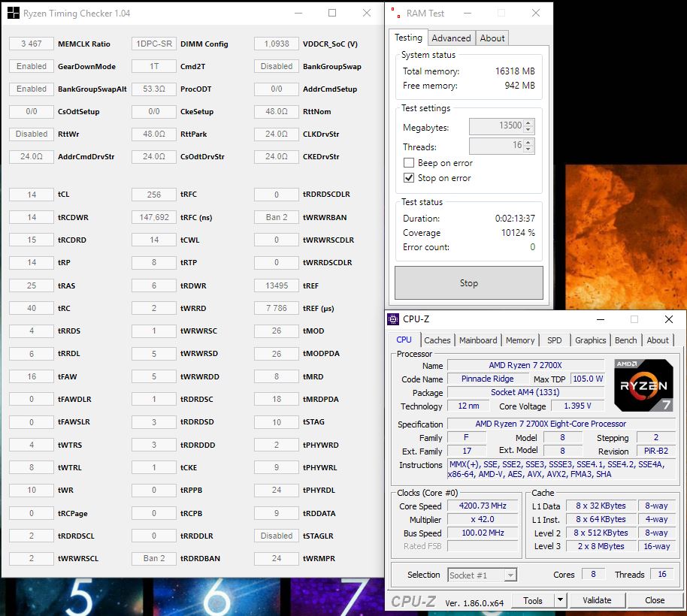Stop the running RAM test
Image resolution: width=687 pixels, height=616 pixels.
469,282
